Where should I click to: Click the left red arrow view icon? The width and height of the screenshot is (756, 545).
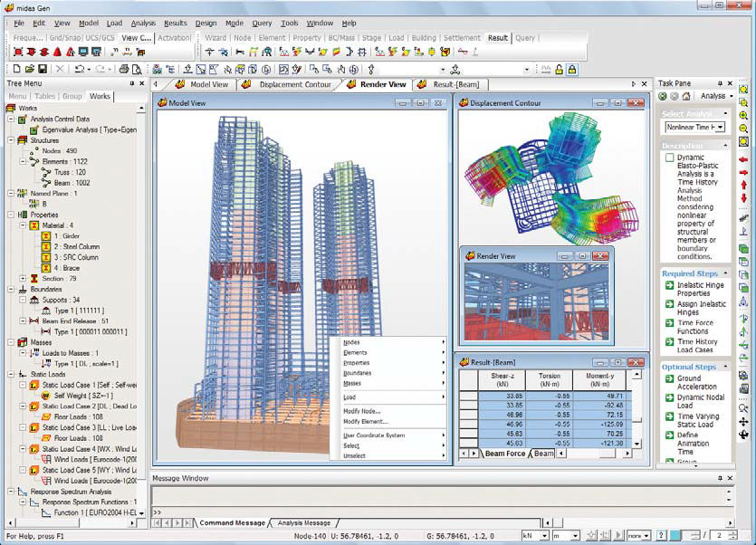pos(743,158)
